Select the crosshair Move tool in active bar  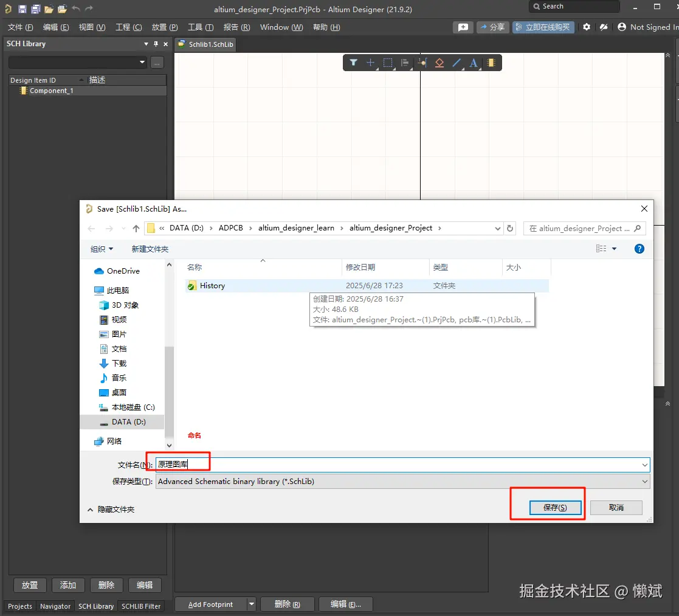pos(370,63)
